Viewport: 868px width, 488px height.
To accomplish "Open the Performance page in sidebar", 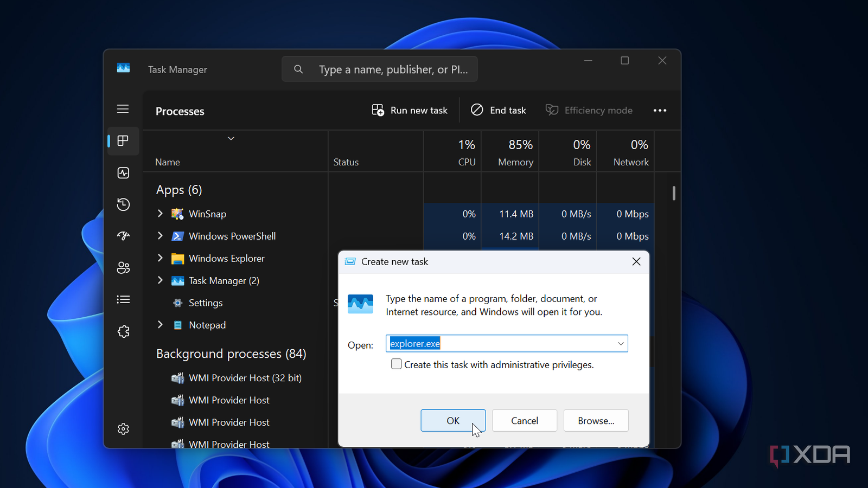I will click(x=123, y=173).
